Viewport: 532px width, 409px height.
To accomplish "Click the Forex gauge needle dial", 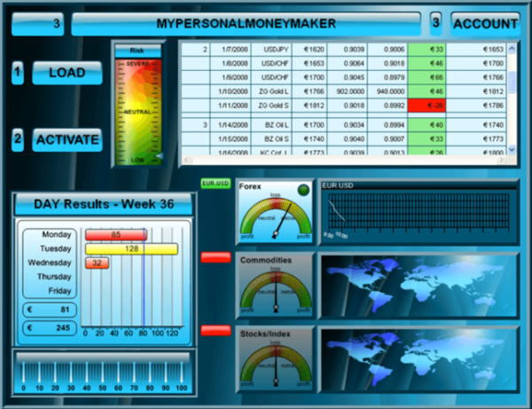I will [x=276, y=219].
